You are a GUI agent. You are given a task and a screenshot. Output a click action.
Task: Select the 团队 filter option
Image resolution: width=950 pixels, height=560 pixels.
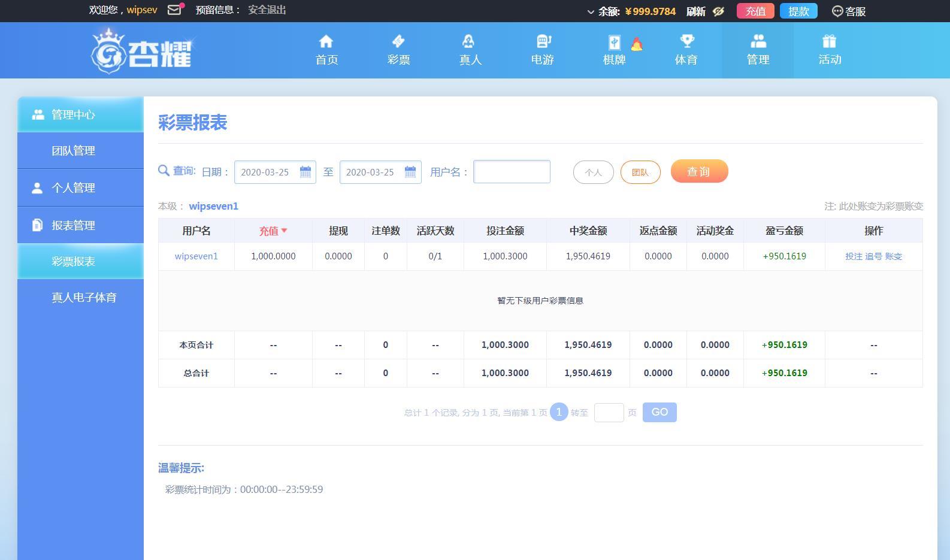click(x=640, y=172)
